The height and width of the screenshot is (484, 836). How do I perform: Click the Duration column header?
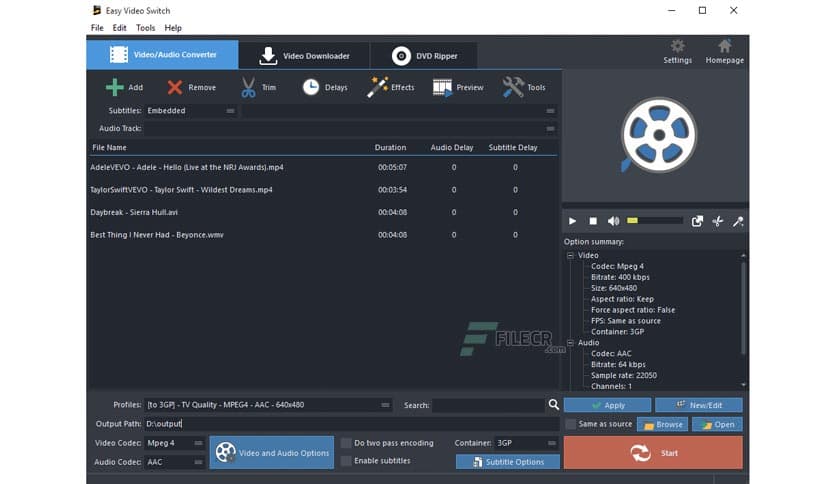click(390, 148)
